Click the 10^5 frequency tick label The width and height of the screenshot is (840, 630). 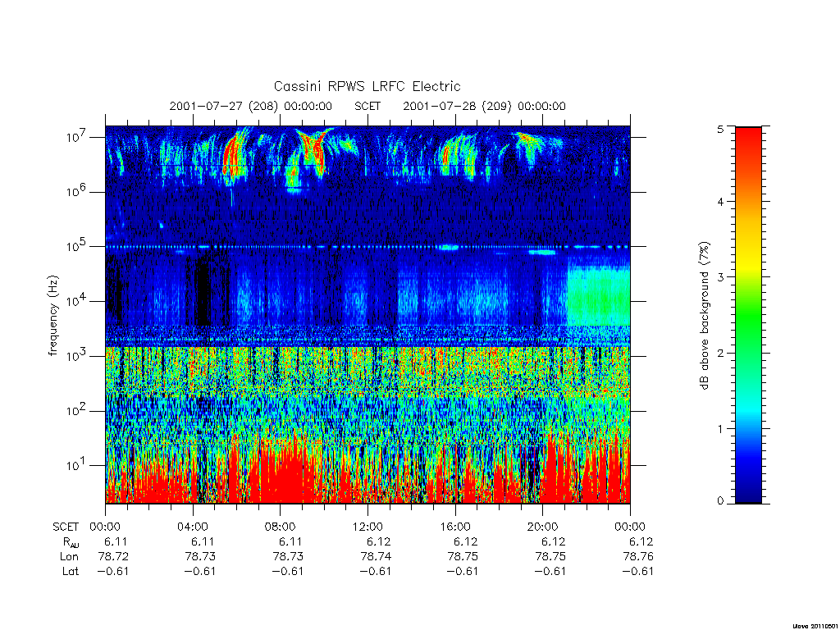tap(76, 246)
